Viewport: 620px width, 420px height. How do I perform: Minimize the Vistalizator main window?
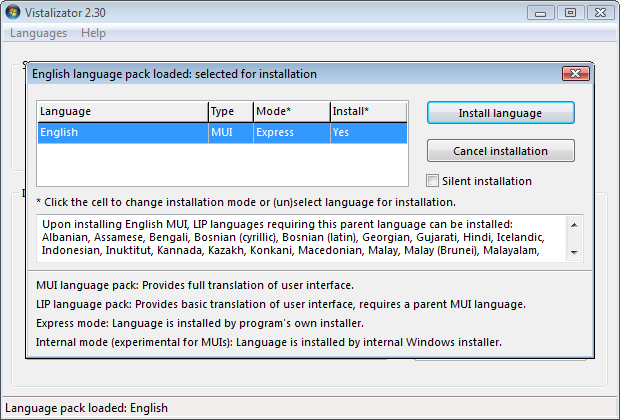[x=540, y=13]
